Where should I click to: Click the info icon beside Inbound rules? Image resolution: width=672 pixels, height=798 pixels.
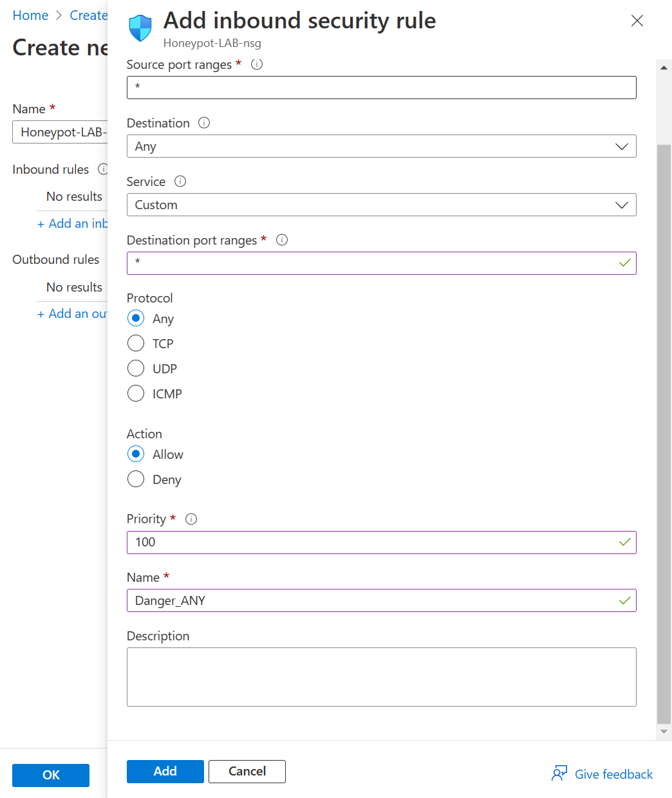pos(103,169)
